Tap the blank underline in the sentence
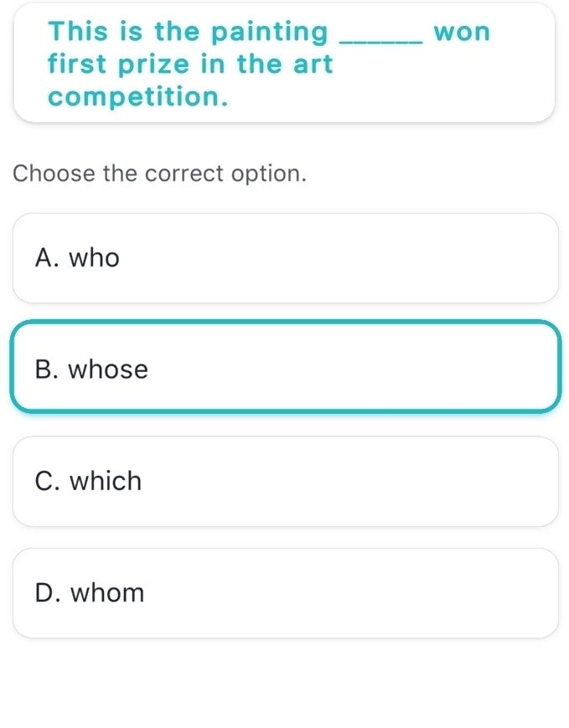569x728 pixels. (381, 42)
